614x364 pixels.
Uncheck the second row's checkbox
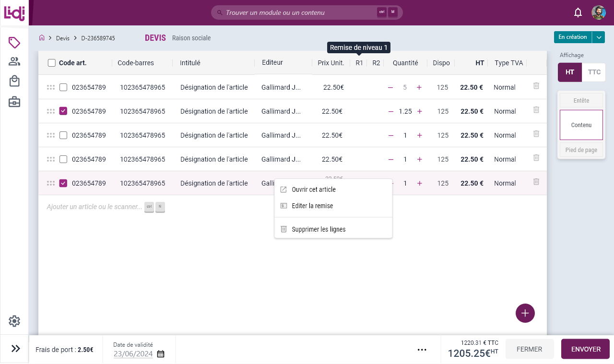click(63, 111)
